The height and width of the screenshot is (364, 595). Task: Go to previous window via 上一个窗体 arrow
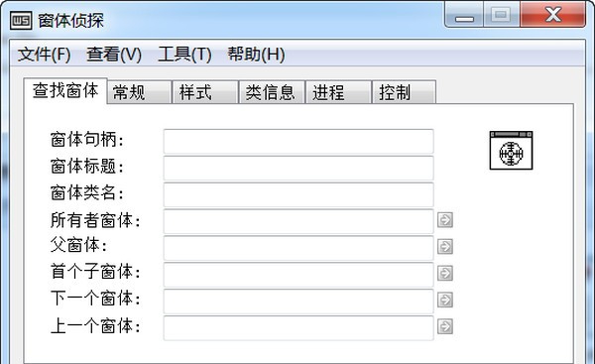tap(445, 326)
